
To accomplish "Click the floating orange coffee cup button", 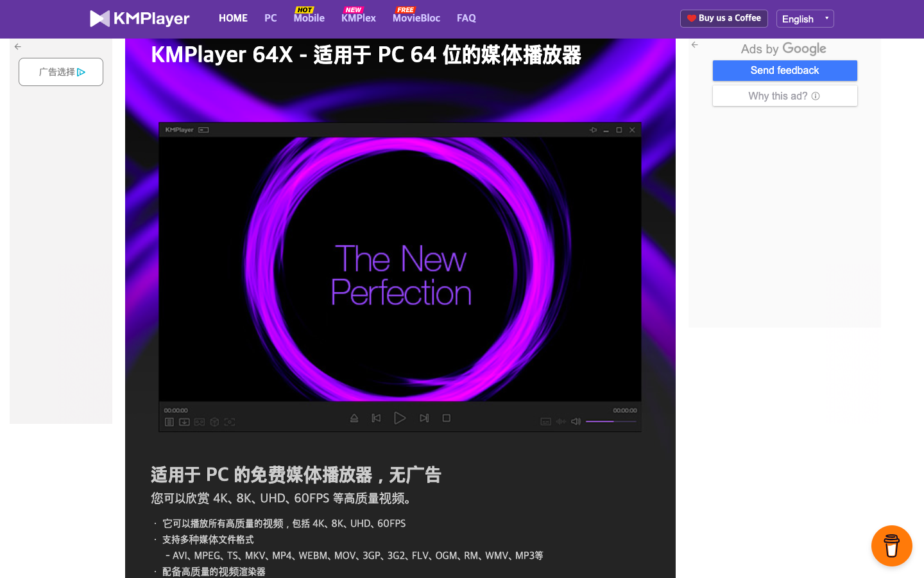I will 892,546.
